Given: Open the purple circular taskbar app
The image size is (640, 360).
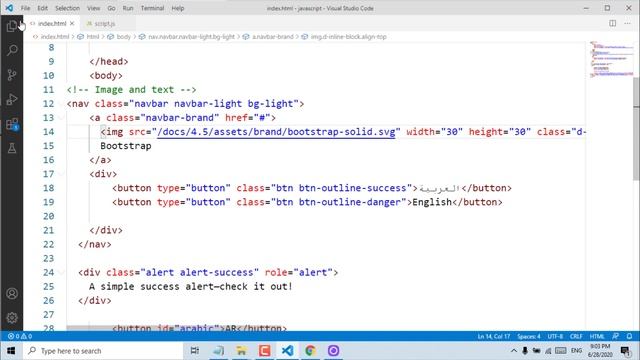Looking at the screenshot, I should click(333, 351).
